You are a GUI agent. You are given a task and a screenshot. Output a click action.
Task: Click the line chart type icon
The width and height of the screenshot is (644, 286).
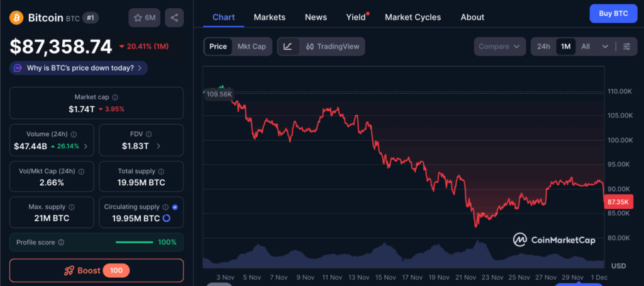pyautogui.click(x=287, y=47)
